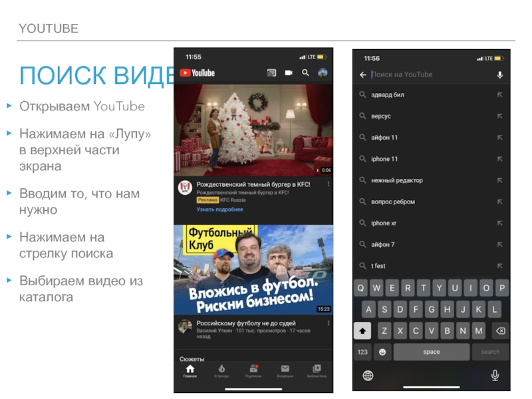Open options menu for Российскому футболу video
The image size is (532, 399).
coord(328,323)
